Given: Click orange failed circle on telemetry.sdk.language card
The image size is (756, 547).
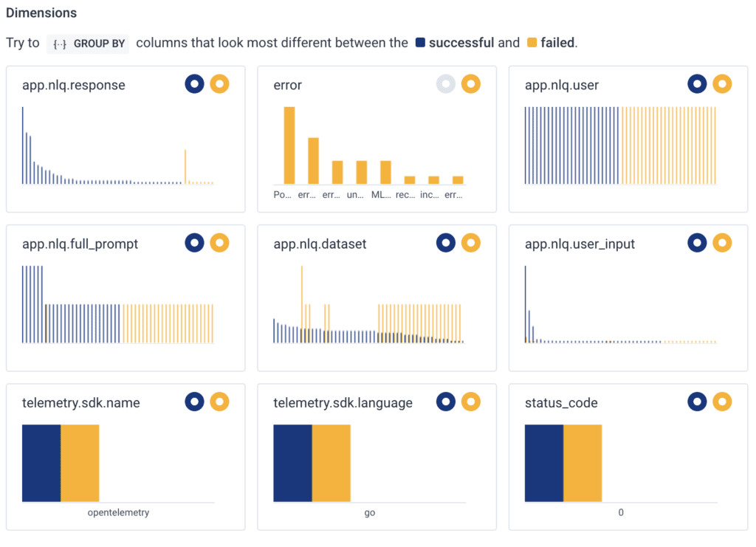Looking at the screenshot, I should tap(471, 402).
